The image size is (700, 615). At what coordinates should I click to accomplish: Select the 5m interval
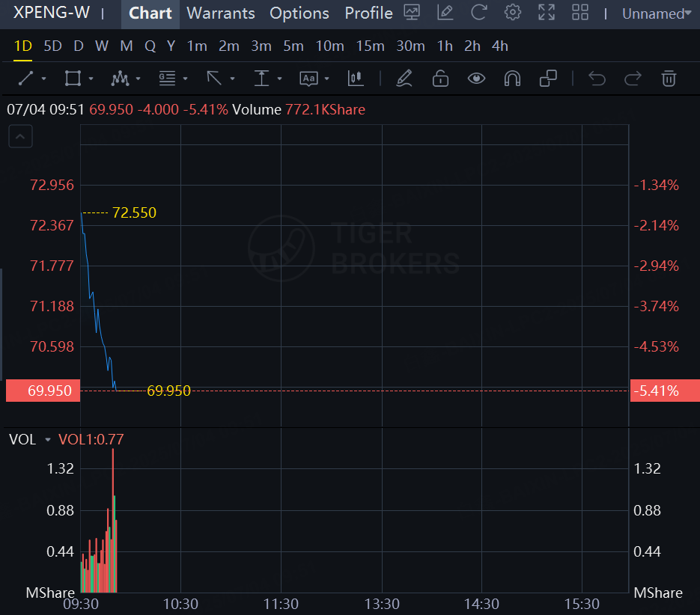(x=293, y=46)
